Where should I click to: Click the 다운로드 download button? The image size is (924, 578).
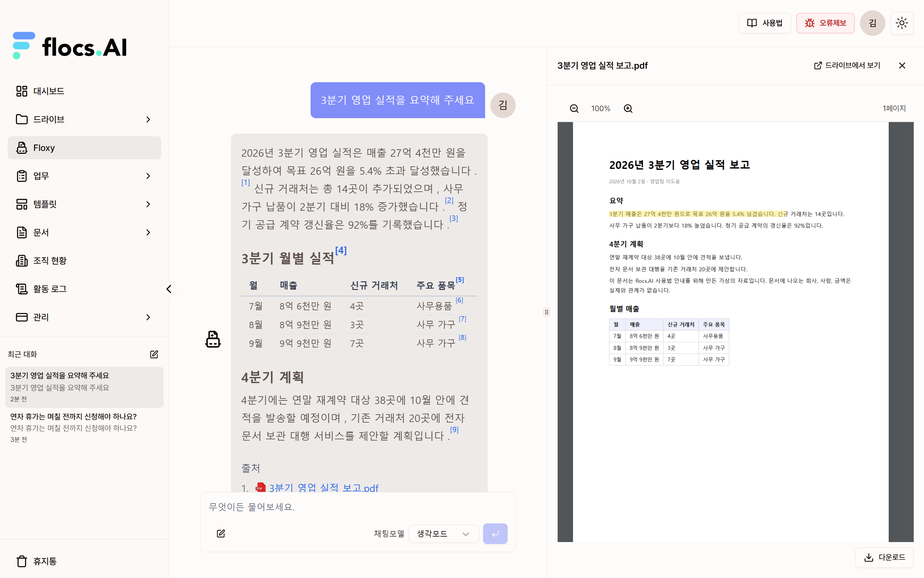[x=885, y=557]
